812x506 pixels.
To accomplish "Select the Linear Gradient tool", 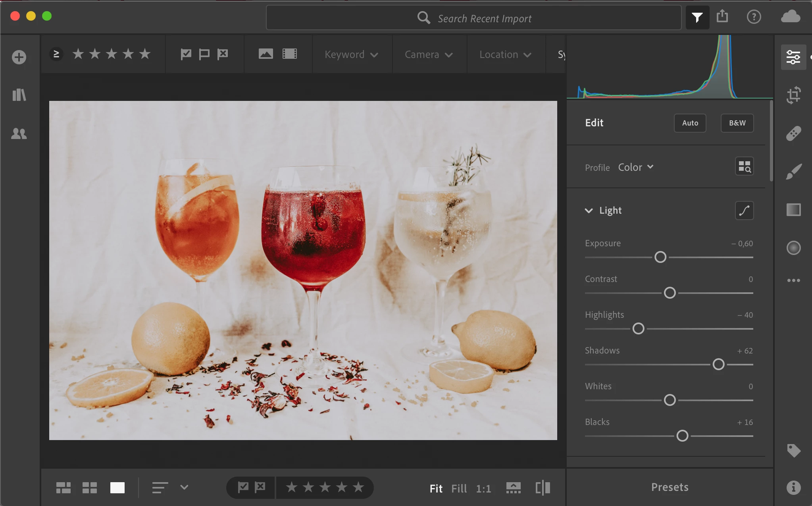I will 793,210.
